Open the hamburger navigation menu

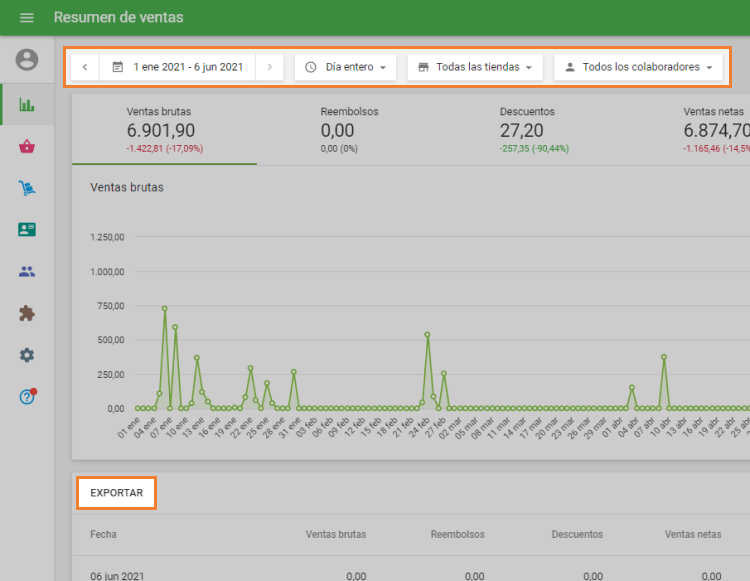pyautogui.click(x=27, y=18)
